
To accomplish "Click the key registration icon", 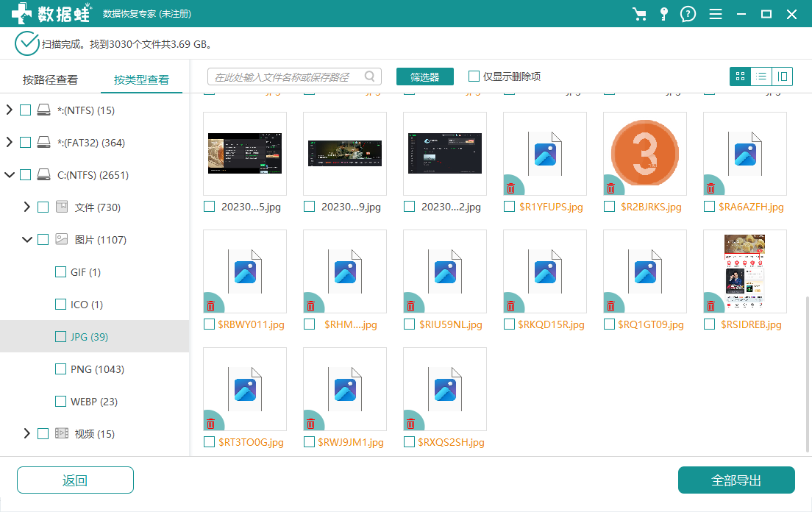I will click(663, 15).
